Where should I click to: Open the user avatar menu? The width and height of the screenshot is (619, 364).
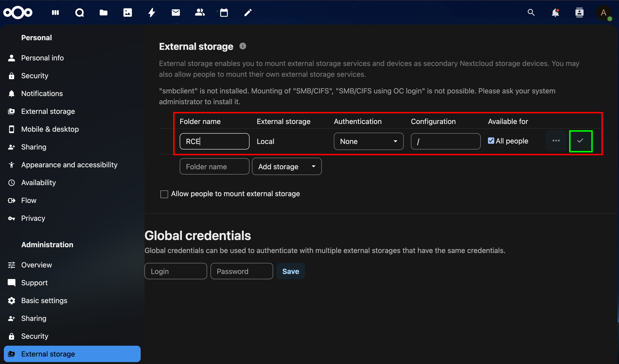pyautogui.click(x=604, y=13)
